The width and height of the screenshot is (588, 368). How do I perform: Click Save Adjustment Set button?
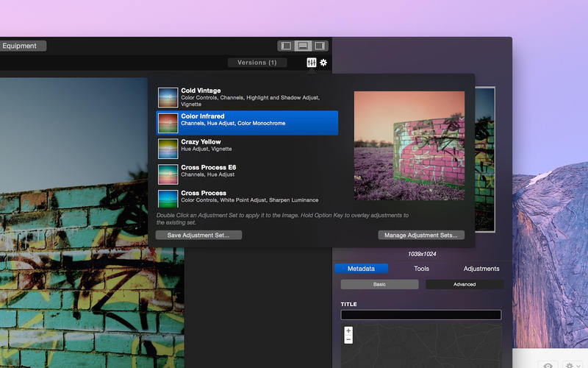pos(198,235)
